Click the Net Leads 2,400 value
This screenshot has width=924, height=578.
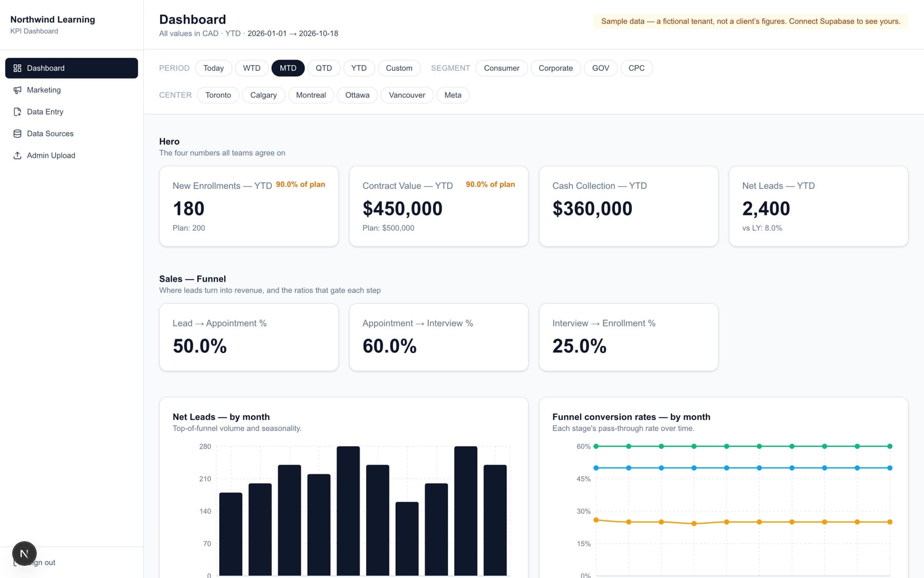coord(766,209)
